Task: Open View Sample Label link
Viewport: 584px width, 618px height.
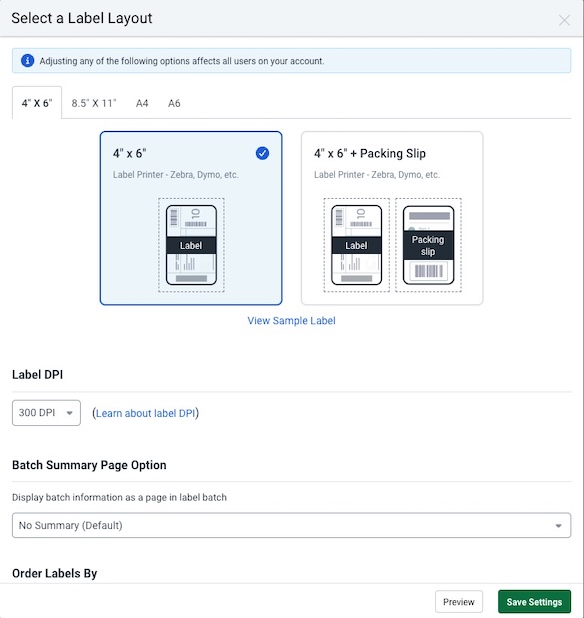Action: coord(291,320)
